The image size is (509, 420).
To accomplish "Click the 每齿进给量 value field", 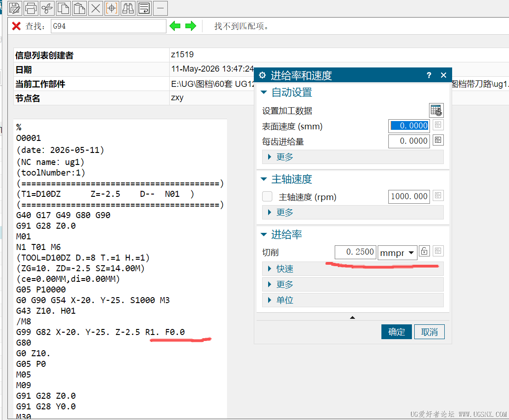I will coord(409,141).
